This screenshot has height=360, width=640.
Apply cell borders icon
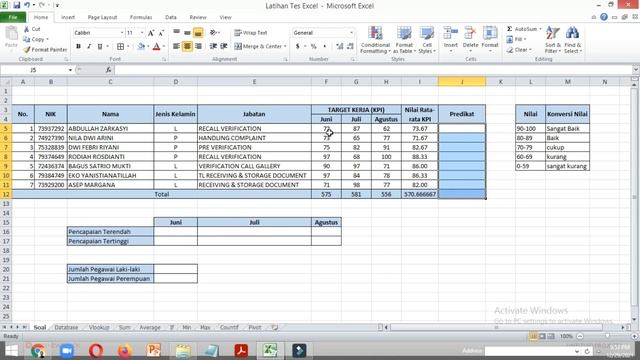click(x=120, y=47)
